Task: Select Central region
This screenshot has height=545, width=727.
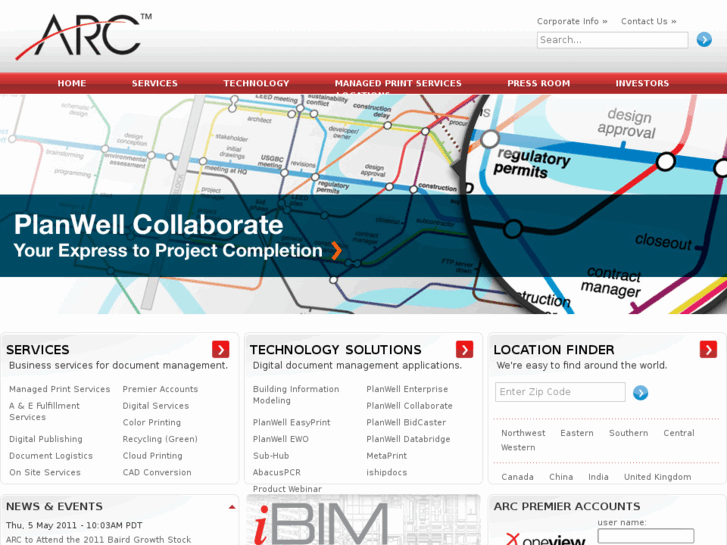Action: 678,433
